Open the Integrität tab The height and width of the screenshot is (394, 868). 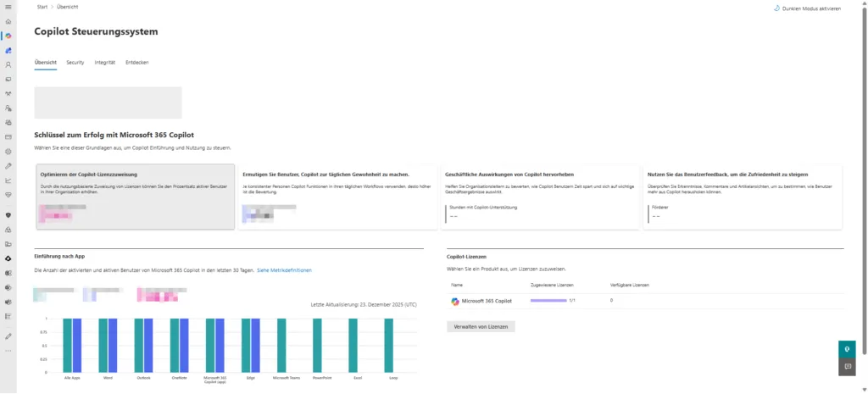click(x=105, y=63)
